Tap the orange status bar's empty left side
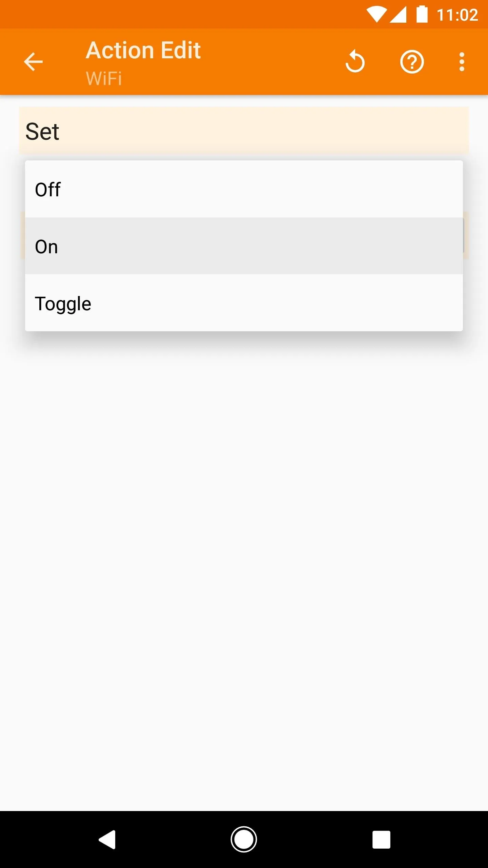 click(169, 14)
